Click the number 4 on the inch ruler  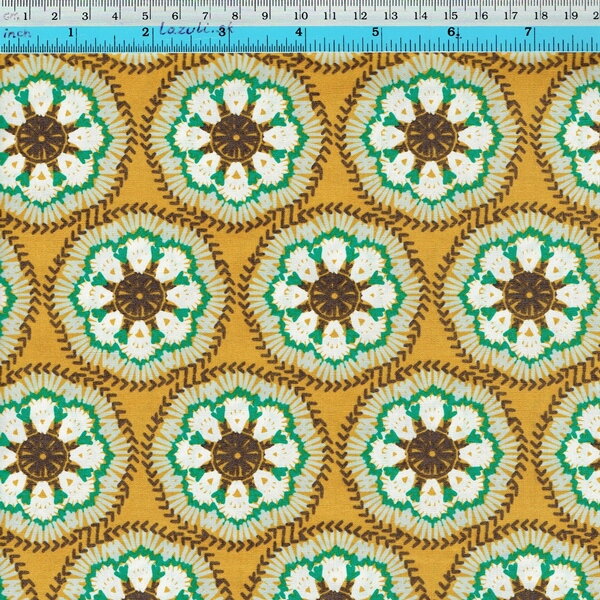pos(298,32)
